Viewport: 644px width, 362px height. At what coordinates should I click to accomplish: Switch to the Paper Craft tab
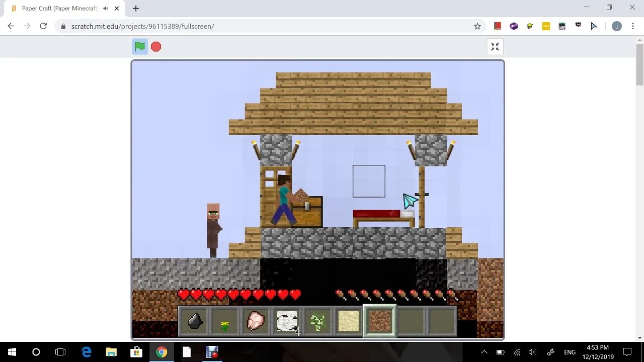click(64, 9)
